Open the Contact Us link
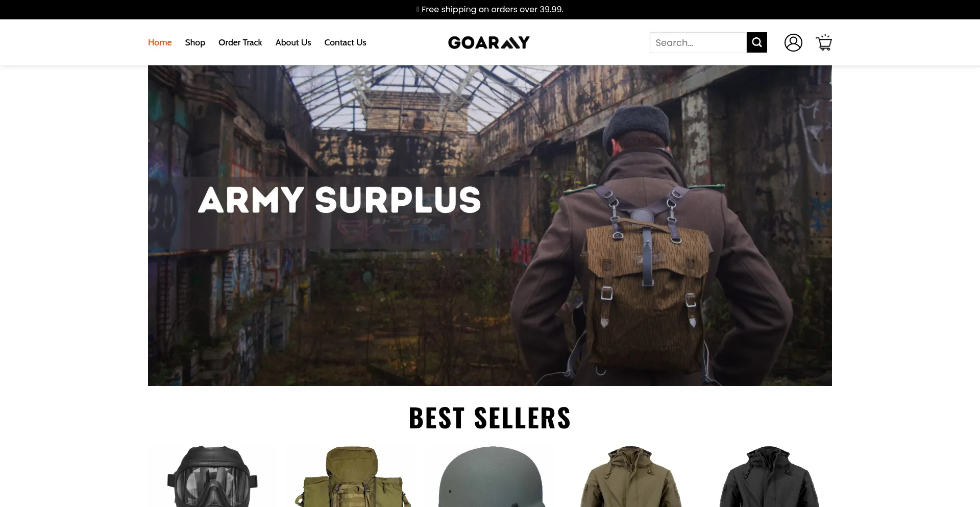This screenshot has width=980, height=507. pyautogui.click(x=345, y=42)
